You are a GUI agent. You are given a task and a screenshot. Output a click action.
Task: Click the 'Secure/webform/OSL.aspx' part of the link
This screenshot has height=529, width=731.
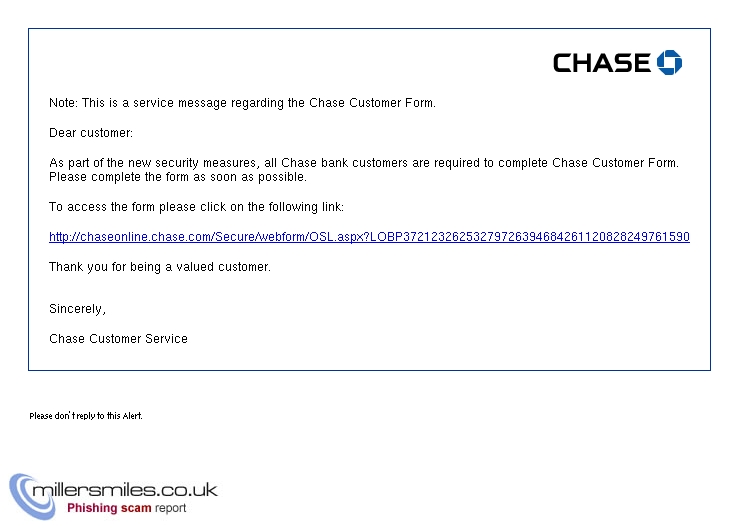[289, 237]
